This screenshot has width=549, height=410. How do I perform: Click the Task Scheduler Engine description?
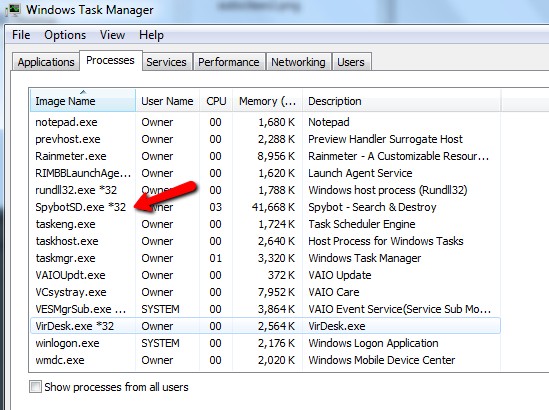coord(362,224)
